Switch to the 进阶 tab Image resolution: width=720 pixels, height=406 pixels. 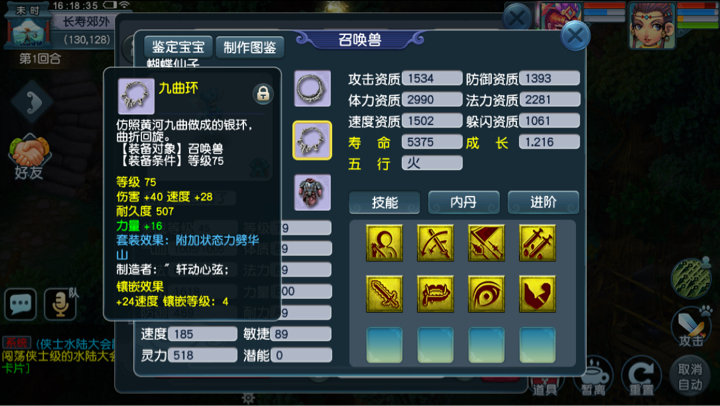click(543, 202)
